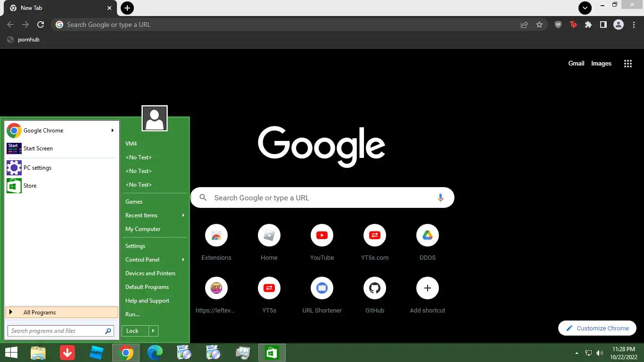Click the Customize Chrome button
The height and width of the screenshot is (362, 644).
[x=597, y=329]
